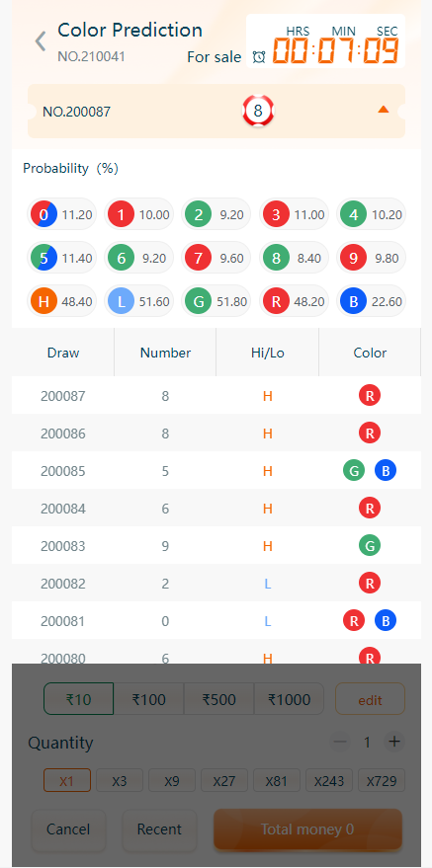Click the alarm clock icon near timer

259,57
